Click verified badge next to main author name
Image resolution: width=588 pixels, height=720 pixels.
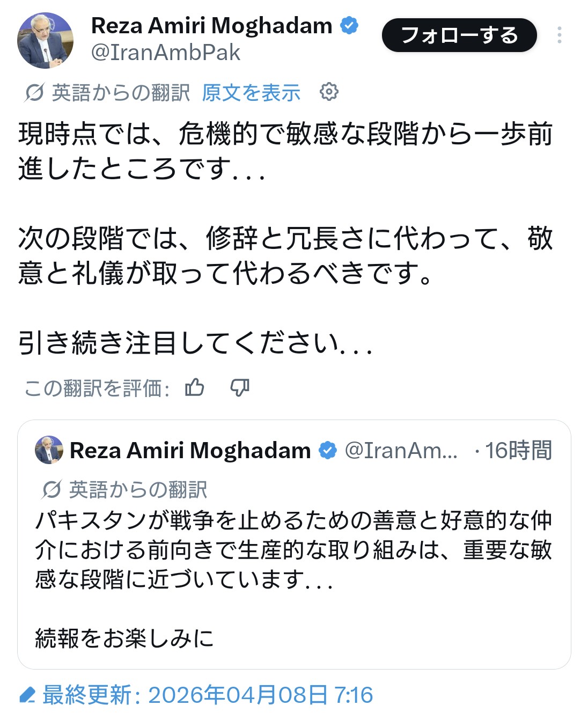point(350,25)
